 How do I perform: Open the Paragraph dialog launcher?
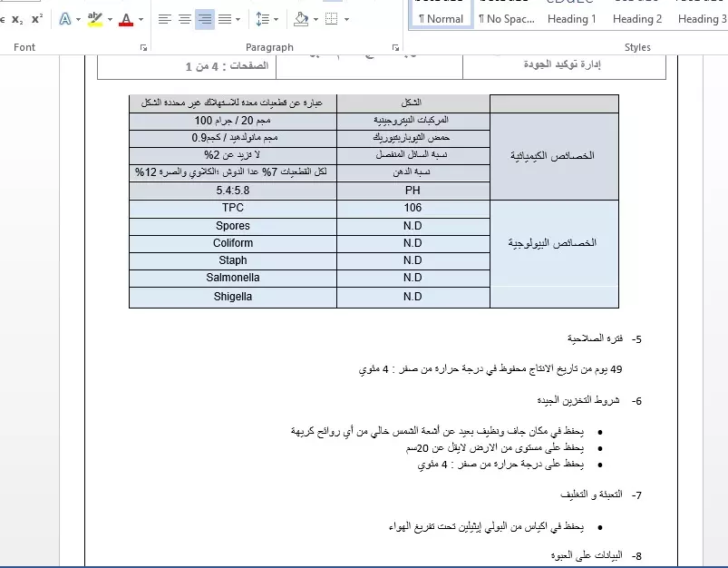point(395,46)
